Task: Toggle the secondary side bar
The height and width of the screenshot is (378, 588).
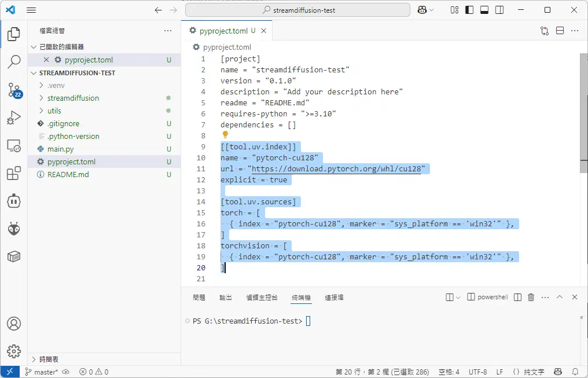Action: [x=499, y=10]
